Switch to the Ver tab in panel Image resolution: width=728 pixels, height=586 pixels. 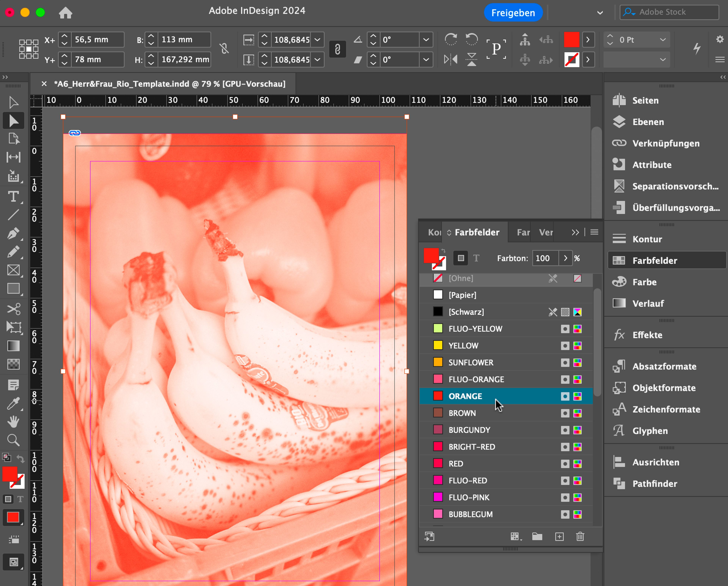click(546, 232)
